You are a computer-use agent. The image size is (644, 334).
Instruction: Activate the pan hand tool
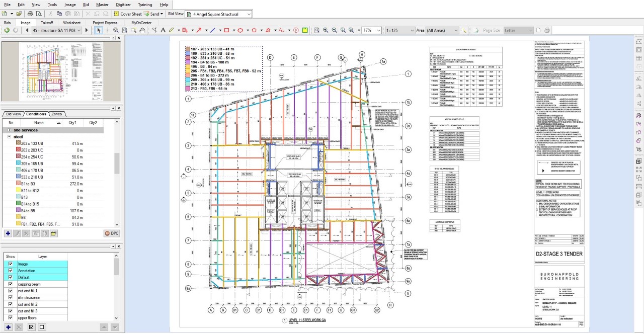(x=142, y=30)
